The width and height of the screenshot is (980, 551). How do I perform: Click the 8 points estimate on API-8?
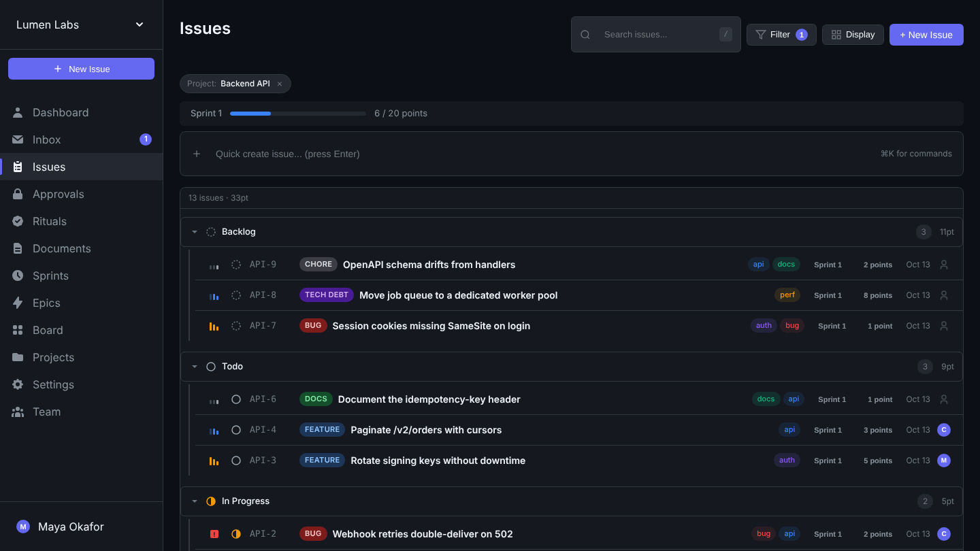[878, 295]
